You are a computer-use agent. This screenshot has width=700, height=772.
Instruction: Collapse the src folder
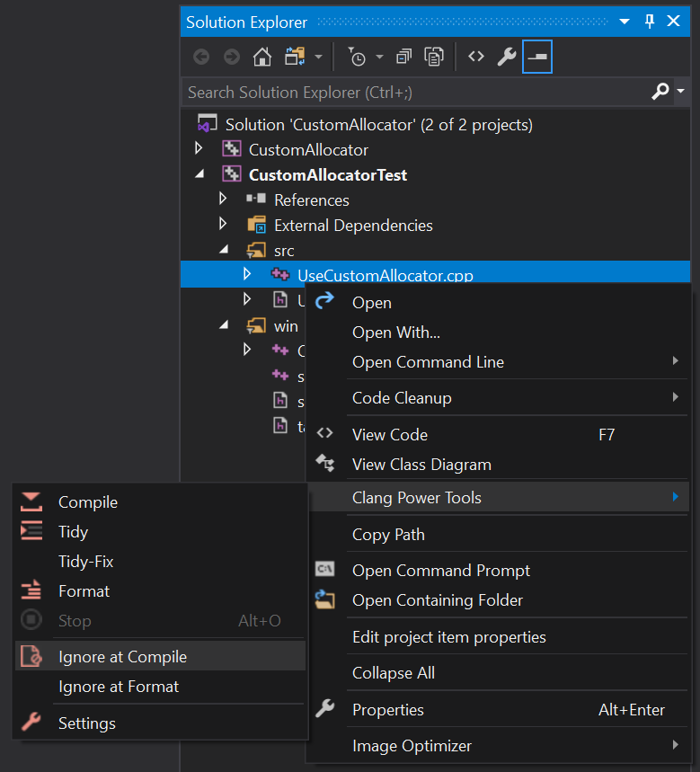point(224,250)
